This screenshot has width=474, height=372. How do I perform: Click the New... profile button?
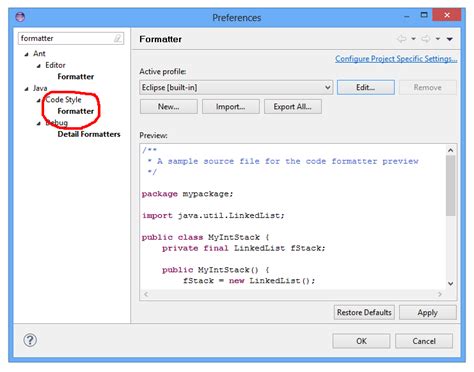(169, 107)
